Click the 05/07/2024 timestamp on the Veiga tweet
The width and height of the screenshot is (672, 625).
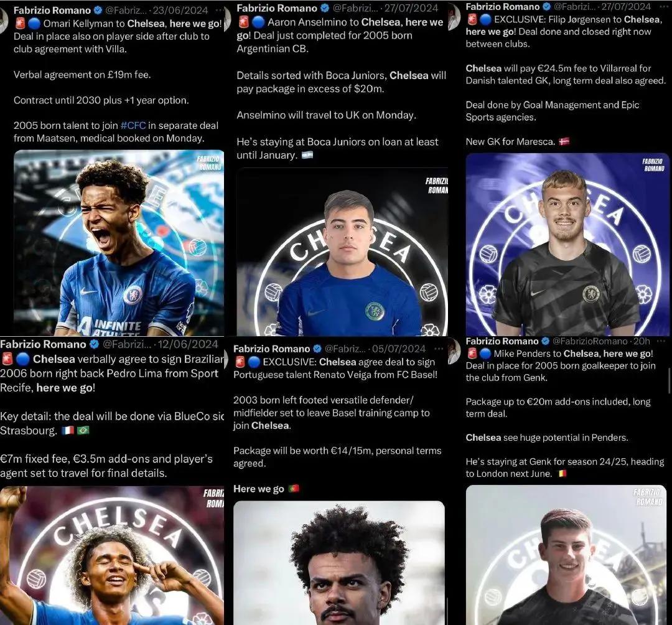pos(399,349)
